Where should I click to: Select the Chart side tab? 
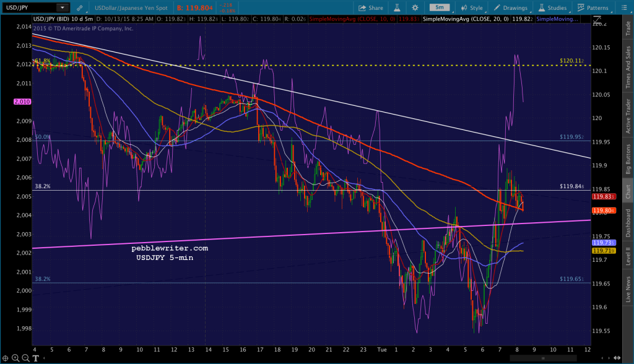tap(628, 192)
